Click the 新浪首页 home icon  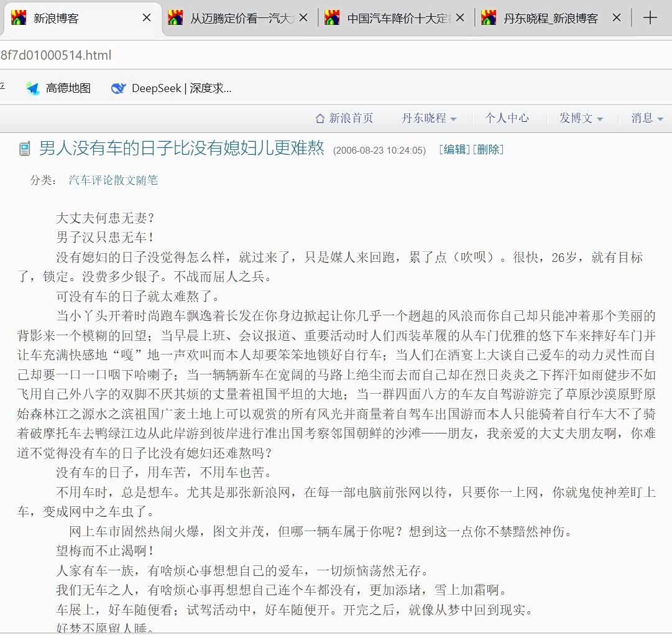(320, 118)
